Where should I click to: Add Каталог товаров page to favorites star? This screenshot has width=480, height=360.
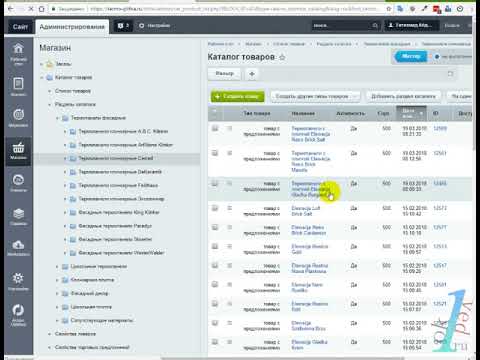[x=282, y=57]
